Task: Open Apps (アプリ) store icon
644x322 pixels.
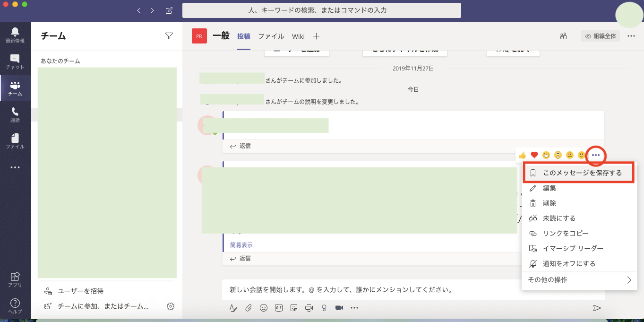Action: pos(15,279)
